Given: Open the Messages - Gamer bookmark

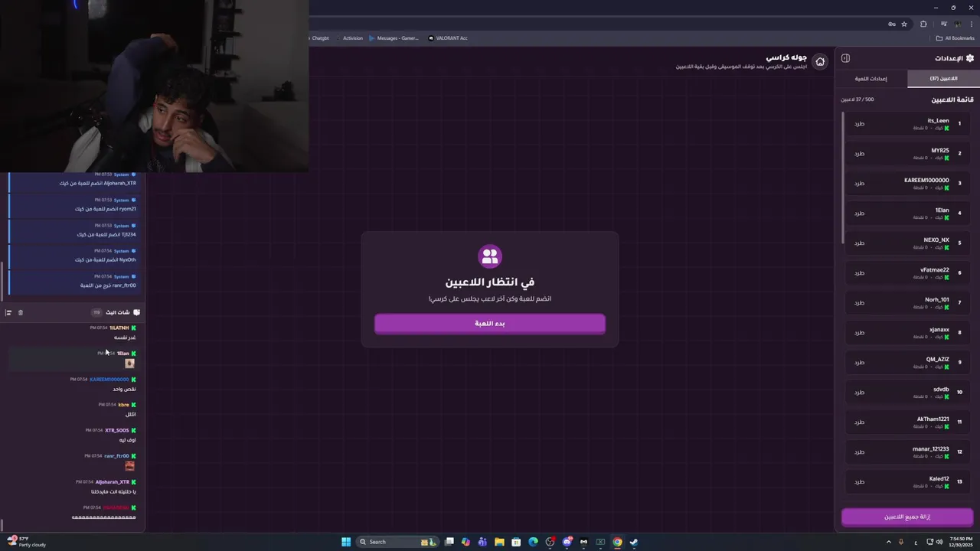Looking at the screenshot, I should [x=394, y=38].
